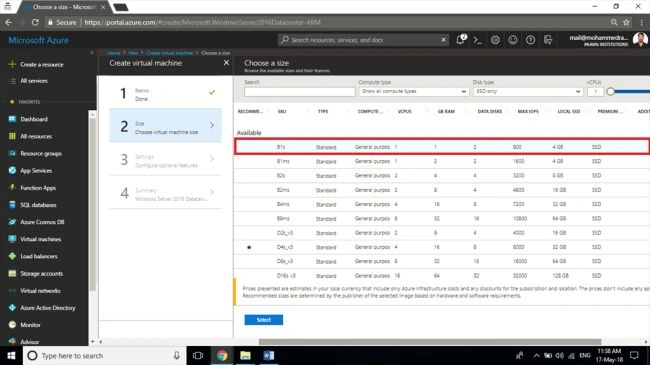Expand step 3 Settings
The height and width of the screenshot is (365, 650).
click(165, 159)
